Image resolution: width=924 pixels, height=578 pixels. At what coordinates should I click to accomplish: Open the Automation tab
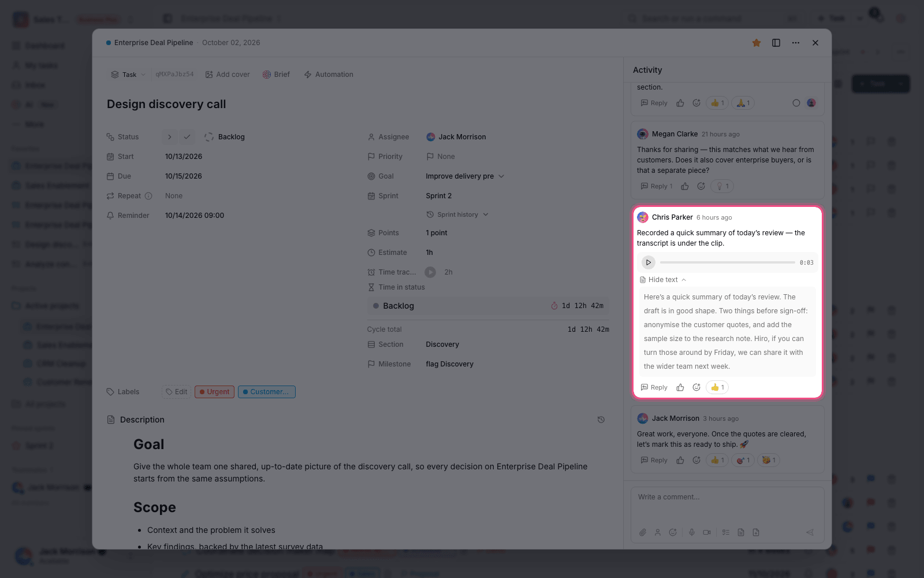[329, 75]
